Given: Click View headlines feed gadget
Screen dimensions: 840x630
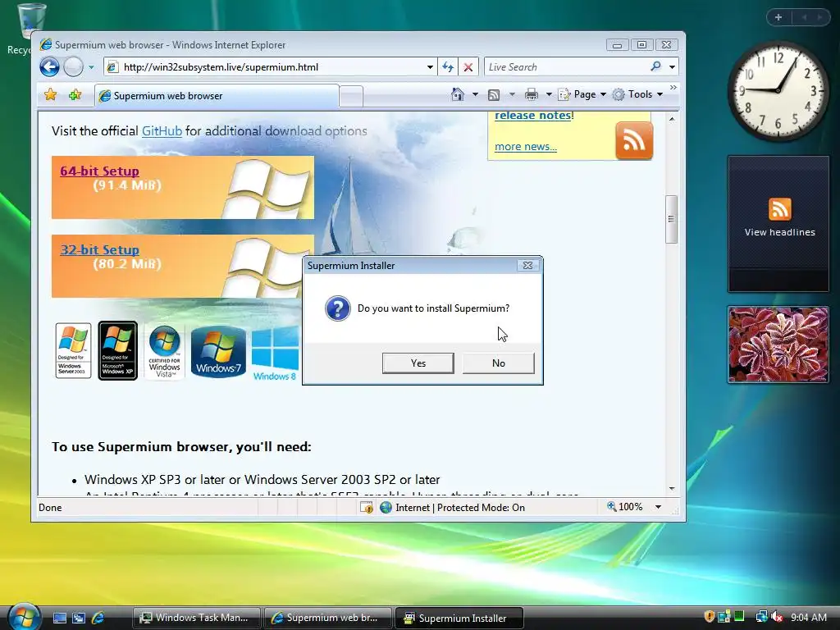Looking at the screenshot, I should pos(779,223).
